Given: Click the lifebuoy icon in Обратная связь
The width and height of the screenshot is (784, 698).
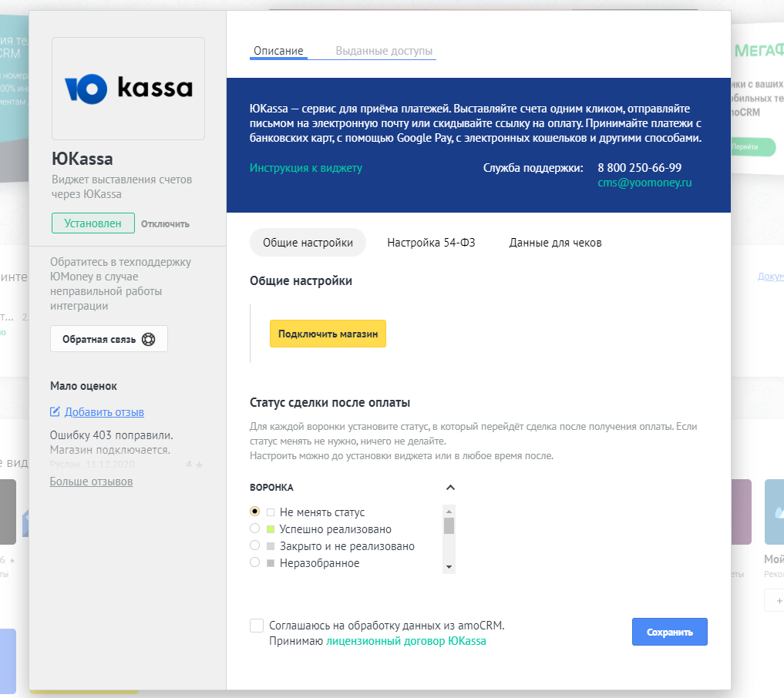Looking at the screenshot, I should pyautogui.click(x=149, y=339).
